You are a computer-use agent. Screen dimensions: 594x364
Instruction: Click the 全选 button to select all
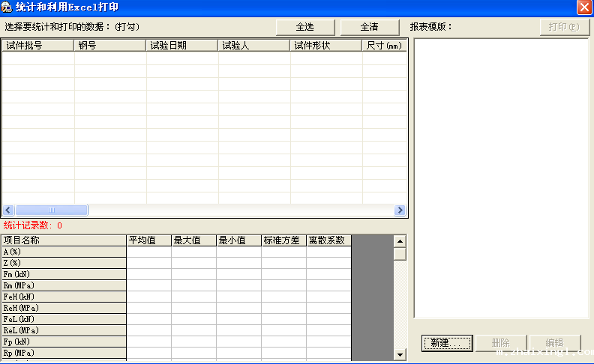click(305, 27)
